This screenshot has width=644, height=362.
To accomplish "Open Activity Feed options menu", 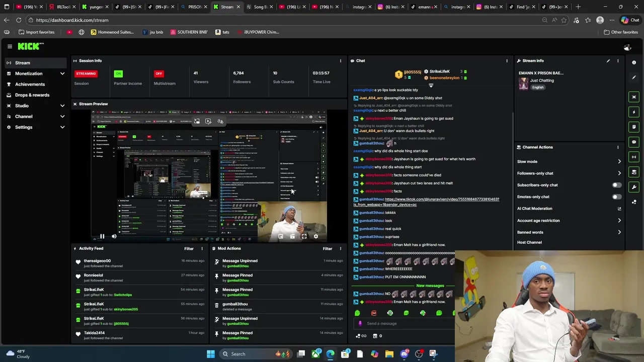I will pos(202,248).
